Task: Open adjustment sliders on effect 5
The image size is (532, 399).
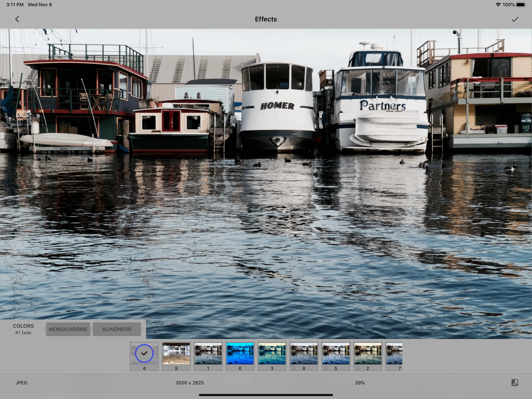Action: 325,368
